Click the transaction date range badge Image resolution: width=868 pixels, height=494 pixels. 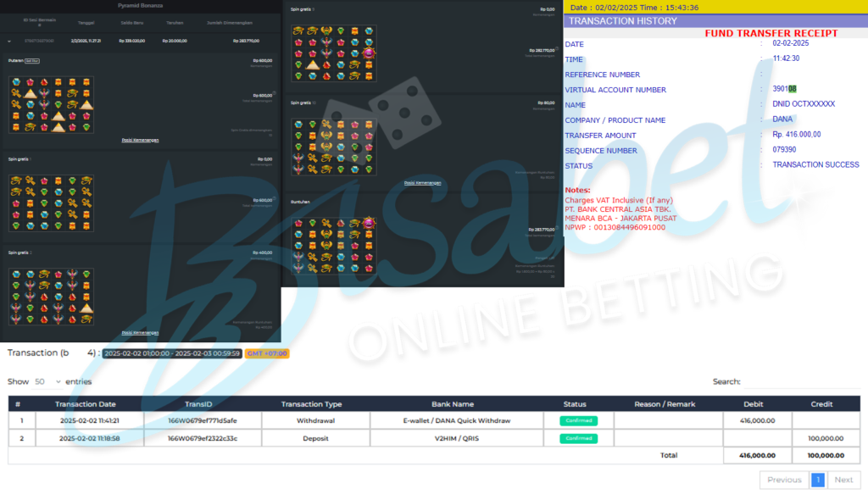coord(172,353)
